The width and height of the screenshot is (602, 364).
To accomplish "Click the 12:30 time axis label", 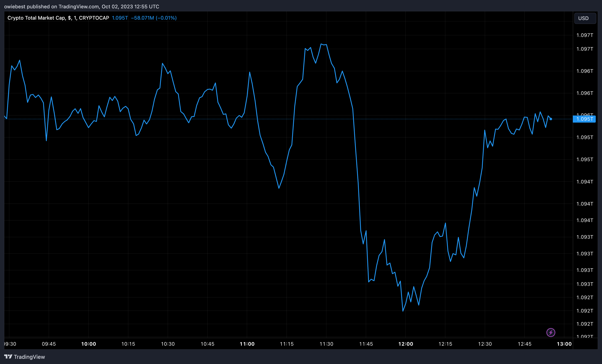I will (x=485, y=344).
